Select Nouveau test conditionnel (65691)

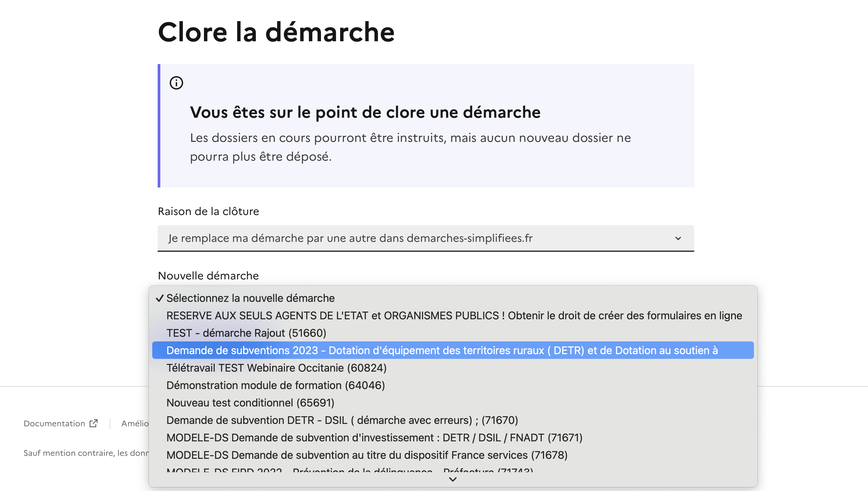point(250,403)
